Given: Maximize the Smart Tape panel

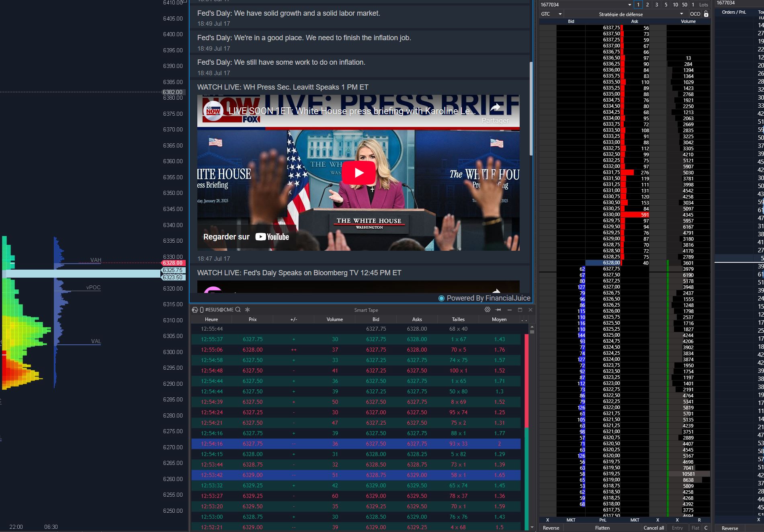Looking at the screenshot, I should [520, 310].
